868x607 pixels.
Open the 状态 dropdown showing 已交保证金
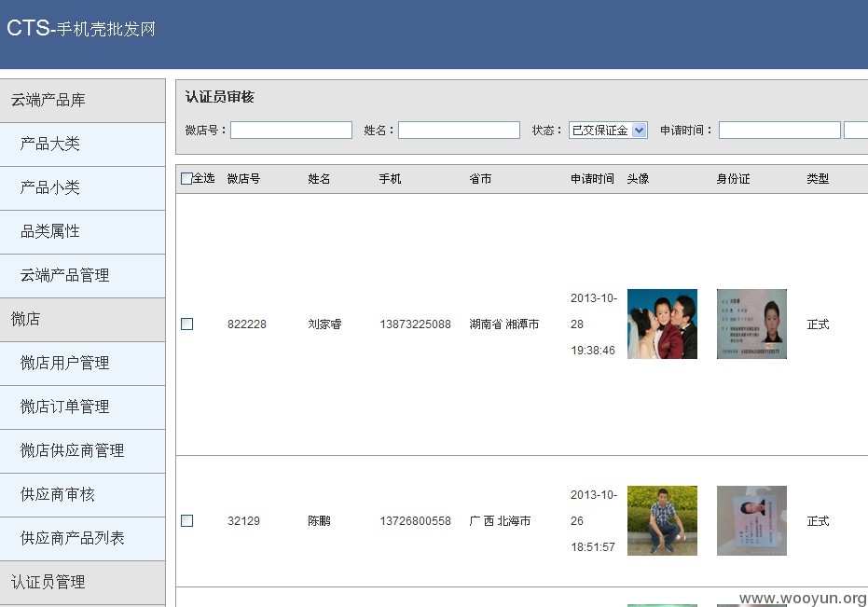click(x=608, y=131)
